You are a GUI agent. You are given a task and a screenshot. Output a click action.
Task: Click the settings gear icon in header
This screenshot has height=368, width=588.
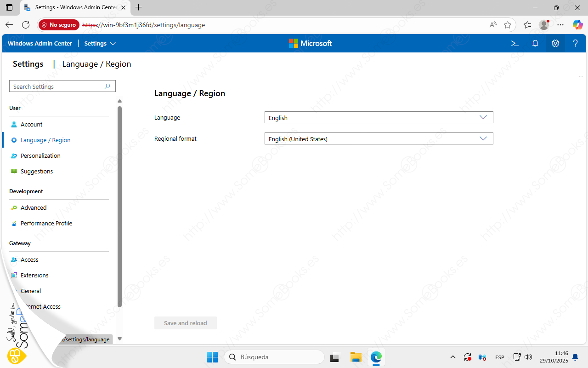pos(555,43)
